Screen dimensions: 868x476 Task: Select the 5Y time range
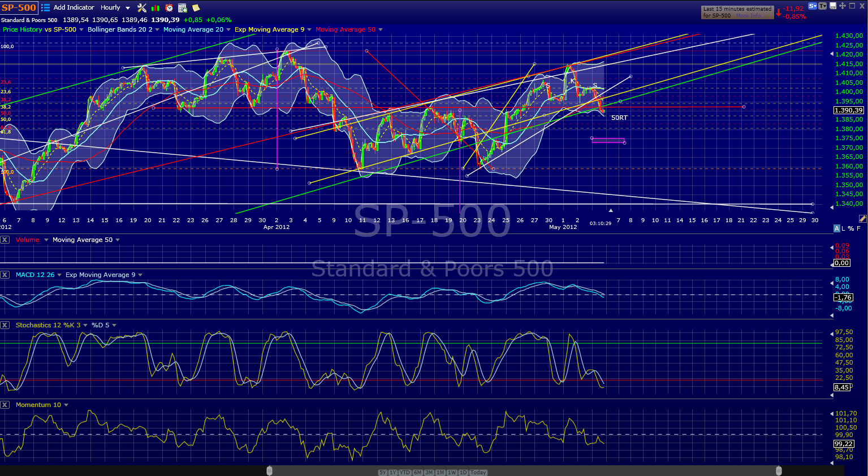383,473
